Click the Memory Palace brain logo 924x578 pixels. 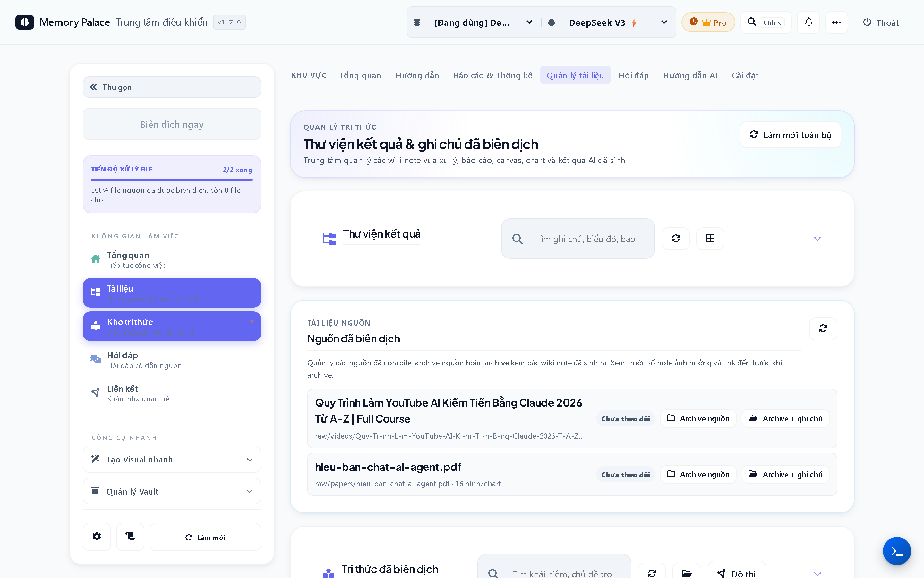coord(25,22)
